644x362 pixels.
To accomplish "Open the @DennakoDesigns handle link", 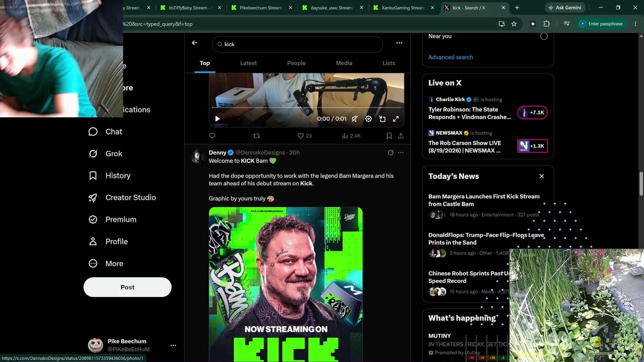I will (260, 152).
